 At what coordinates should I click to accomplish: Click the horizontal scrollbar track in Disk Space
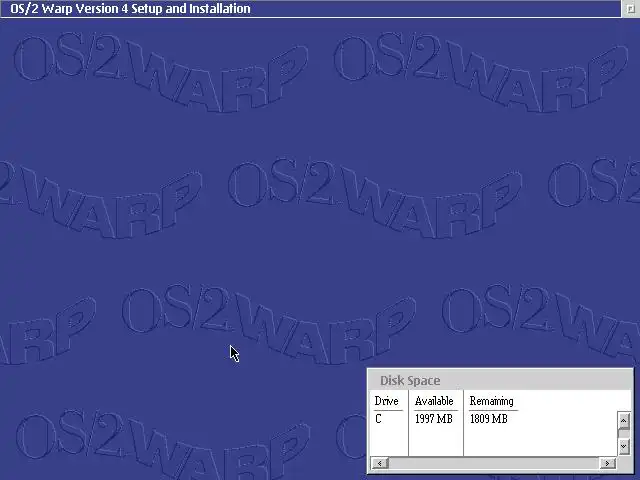click(494, 463)
